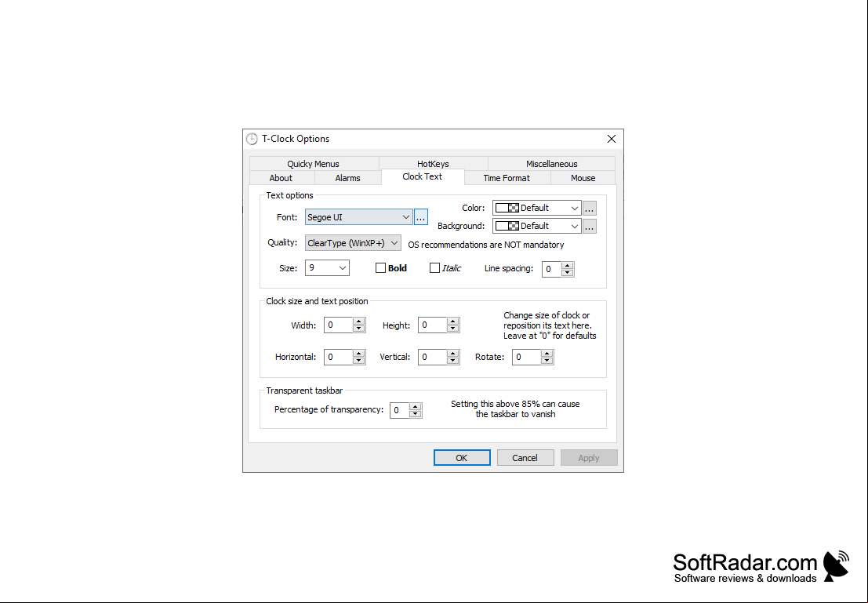Click the Background default color swatch
Viewport: 868px width, 603px height.
click(507, 226)
